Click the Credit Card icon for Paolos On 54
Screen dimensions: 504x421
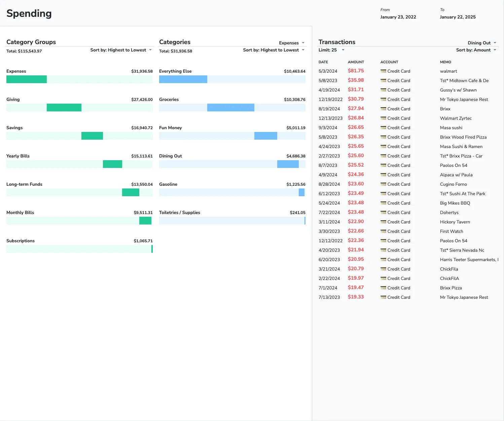point(383,165)
